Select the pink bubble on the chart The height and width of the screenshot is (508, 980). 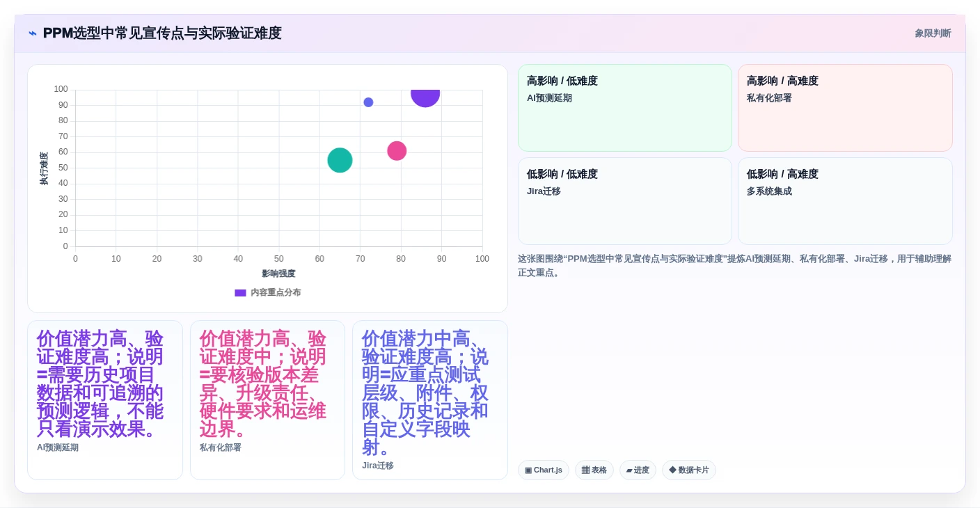(x=397, y=151)
